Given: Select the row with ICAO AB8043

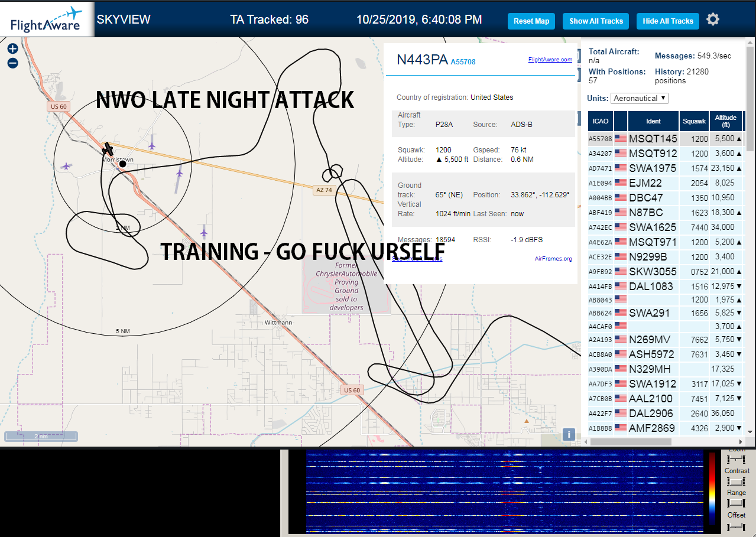Looking at the screenshot, I should pyautogui.click(x=666, y=300).
